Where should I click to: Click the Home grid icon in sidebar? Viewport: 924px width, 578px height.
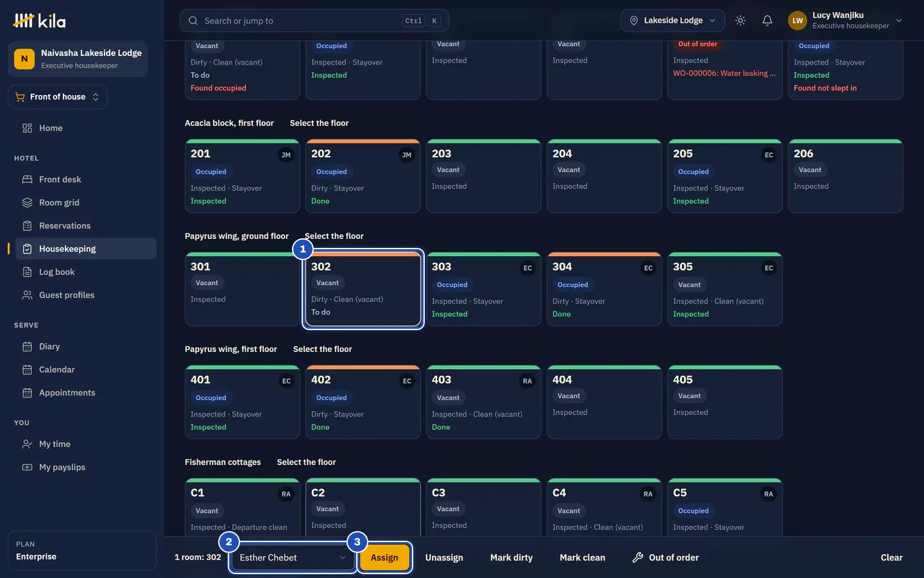(x=27, y=128)
